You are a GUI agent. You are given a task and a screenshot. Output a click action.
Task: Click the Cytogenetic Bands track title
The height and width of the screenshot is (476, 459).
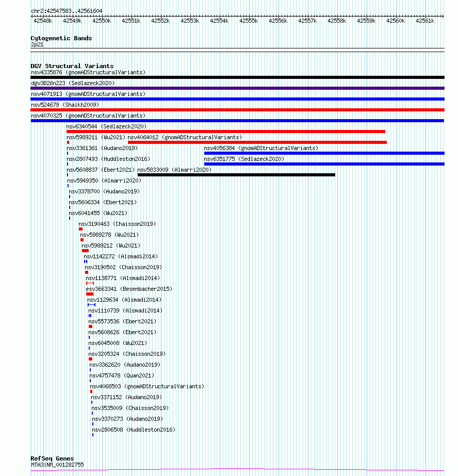61,38
